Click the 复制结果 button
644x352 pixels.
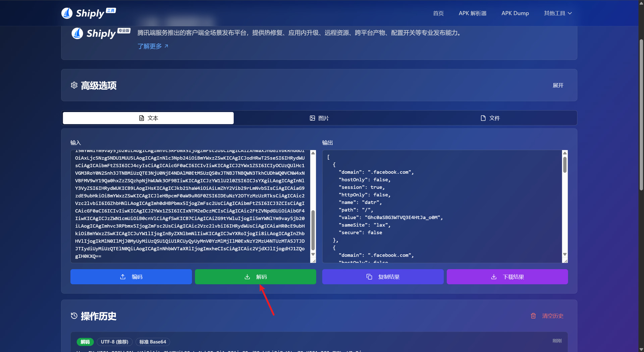pyautogui.click(x=383, y=277)
